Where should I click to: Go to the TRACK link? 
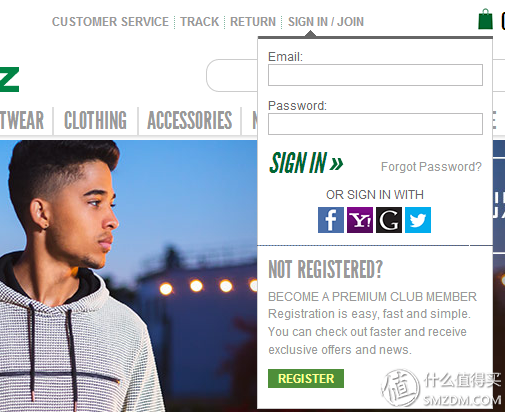[199, 22]
